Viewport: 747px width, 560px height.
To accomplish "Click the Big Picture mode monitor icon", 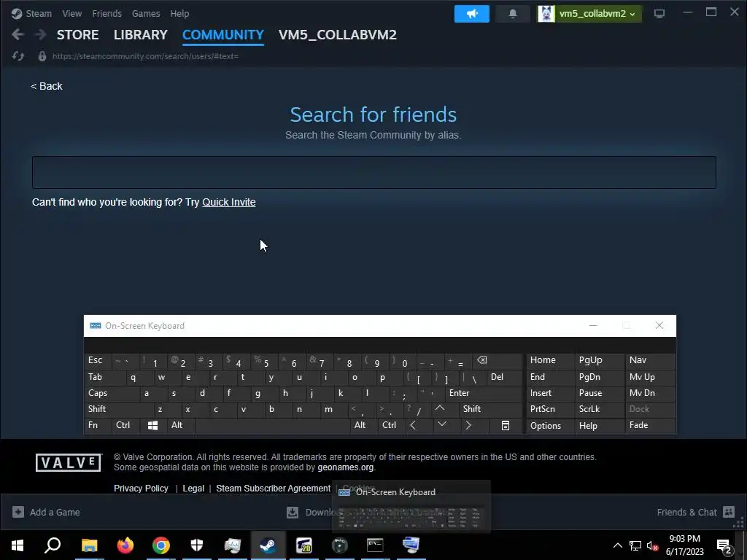I will click(x=659, y=14).
